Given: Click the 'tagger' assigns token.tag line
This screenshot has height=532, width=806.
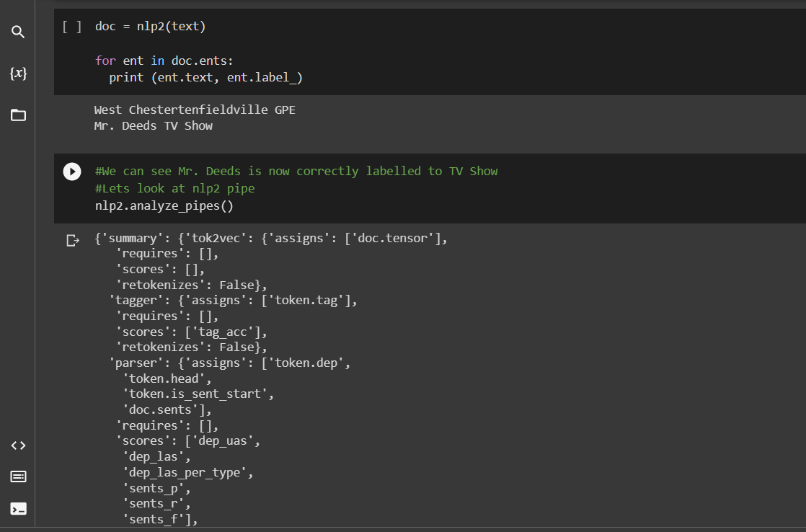Looking at the screenshot, I should (x=233, y=300).
